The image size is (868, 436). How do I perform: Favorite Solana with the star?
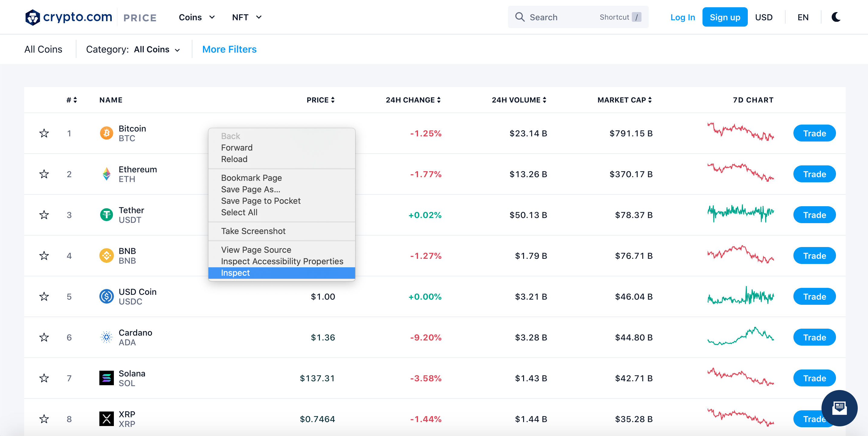44,378
